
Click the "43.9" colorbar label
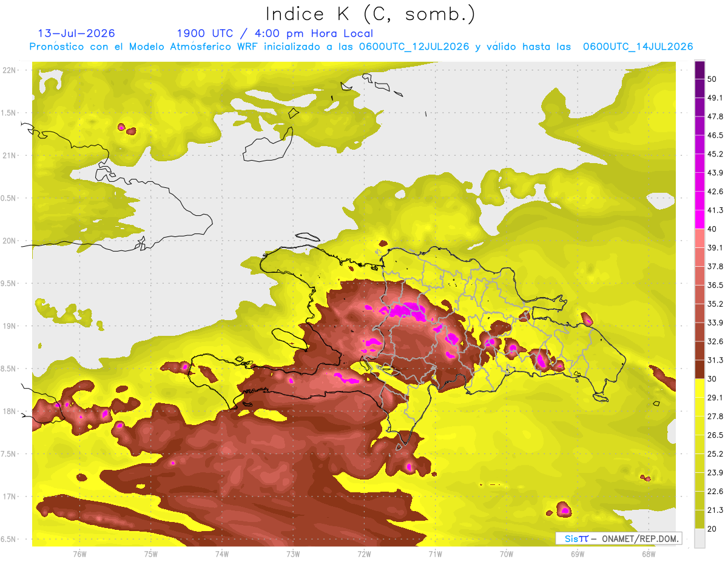715,173
